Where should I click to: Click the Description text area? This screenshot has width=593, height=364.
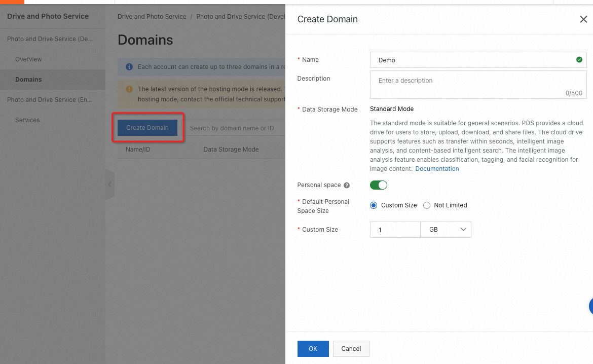(478, 85)
